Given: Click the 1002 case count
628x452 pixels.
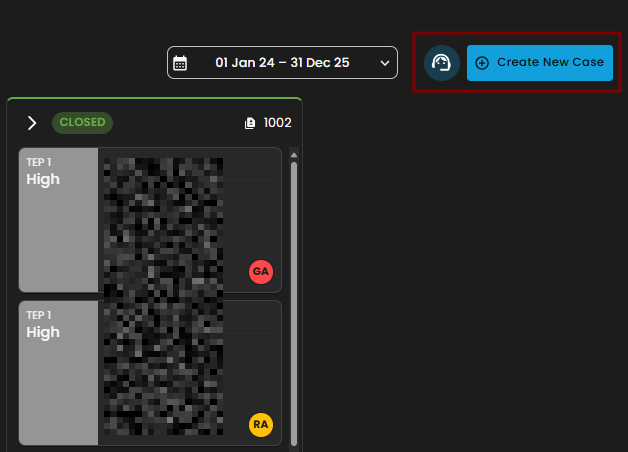Looking at the screenshot, I should pyautogui.click(x=277, y=123).
